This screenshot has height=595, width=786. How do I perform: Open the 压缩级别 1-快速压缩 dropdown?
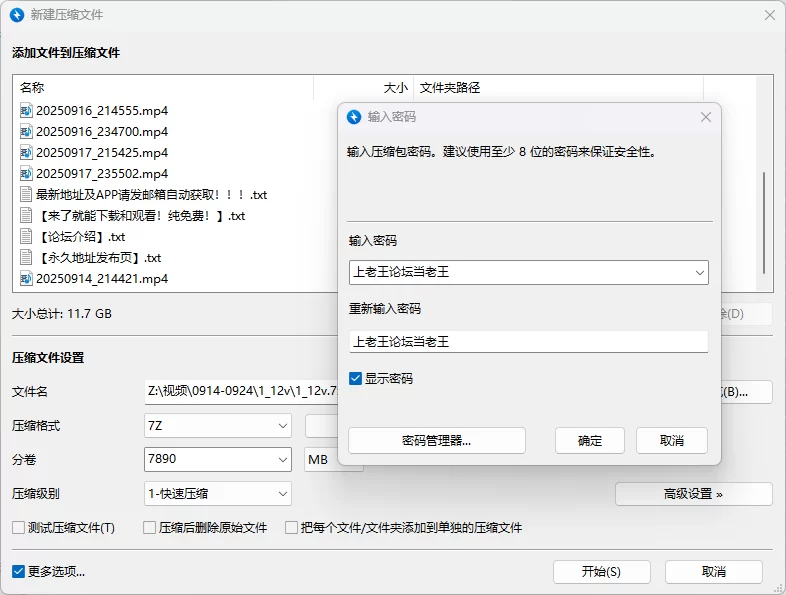[283, 493]
